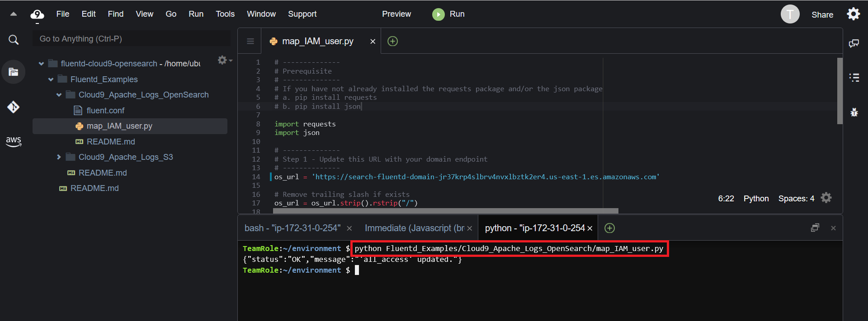Screen dimensions: 868x321
Task: Collapse the menu bar with the up arrow
Action: 14,14
